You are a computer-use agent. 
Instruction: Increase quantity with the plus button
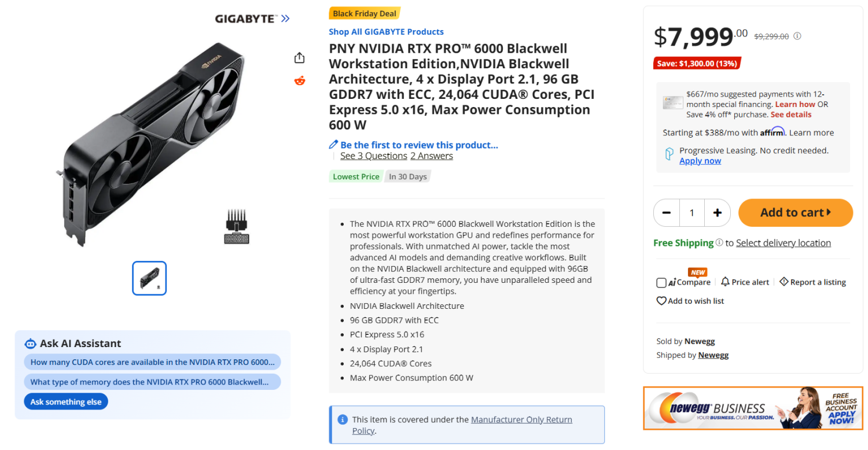(718, 213)
